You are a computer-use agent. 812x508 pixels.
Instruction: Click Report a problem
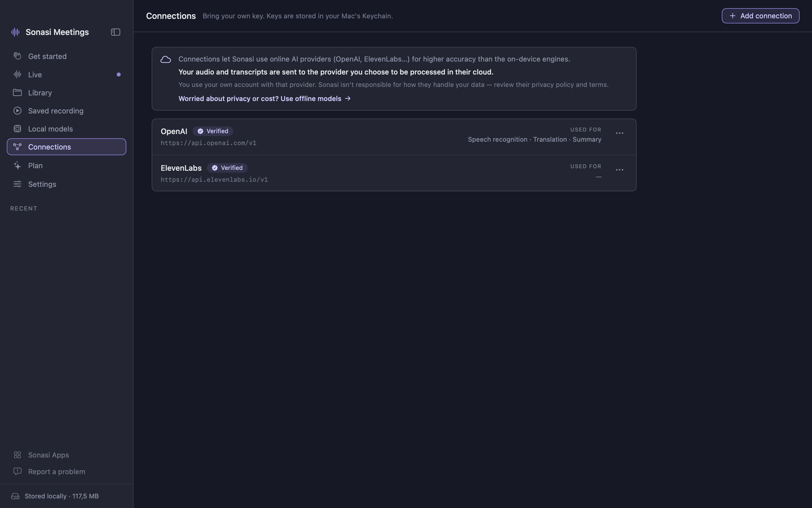pos(67,472)
